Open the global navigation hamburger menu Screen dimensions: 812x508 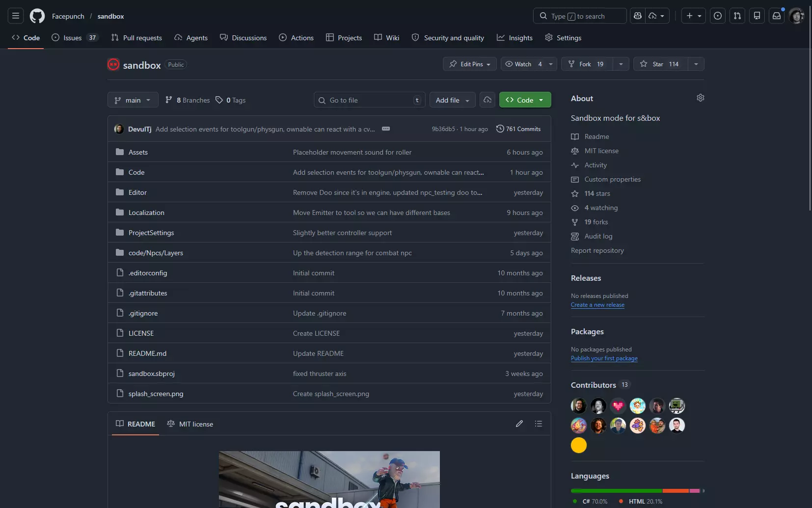pos(16,16)
